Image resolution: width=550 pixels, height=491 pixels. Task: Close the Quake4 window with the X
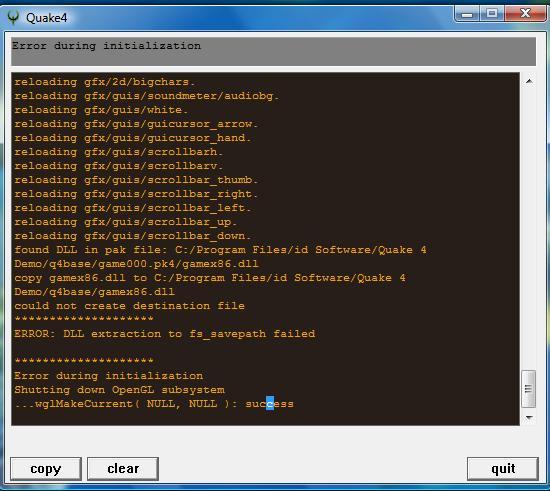click(525, 14)
